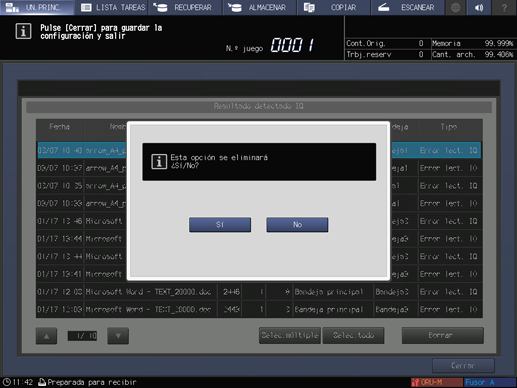Click the Borrar button

(x=442, y=335)
